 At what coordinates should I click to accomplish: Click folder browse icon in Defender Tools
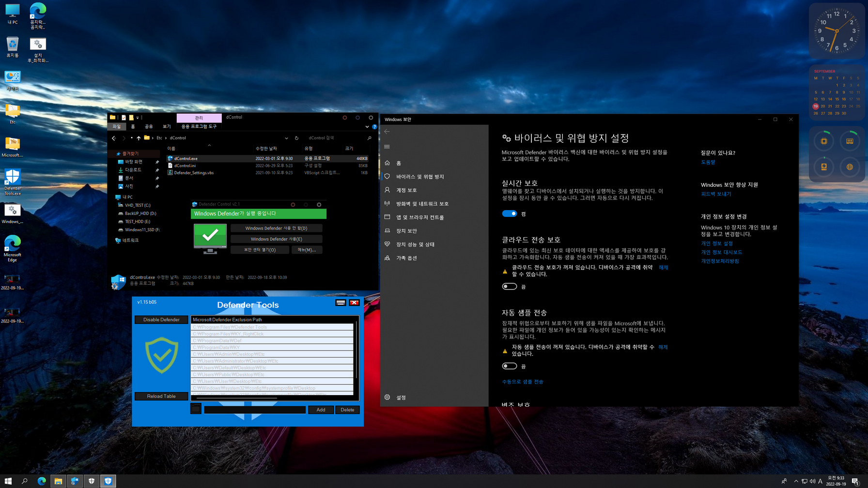[196, 409]
